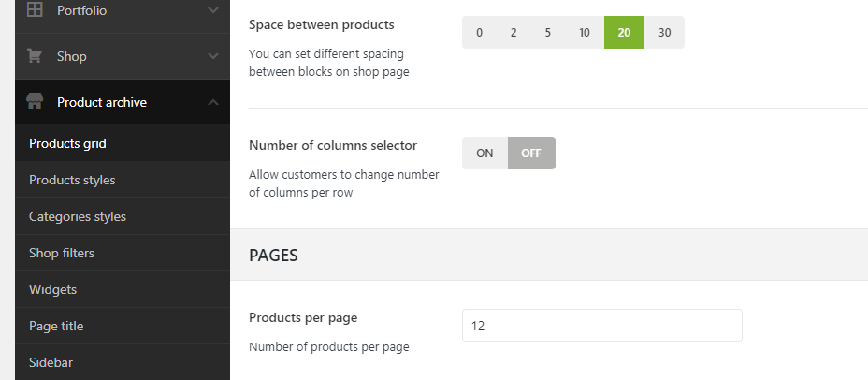
Task: Select 2 spacing between products
Action: (x=514, y=32)
